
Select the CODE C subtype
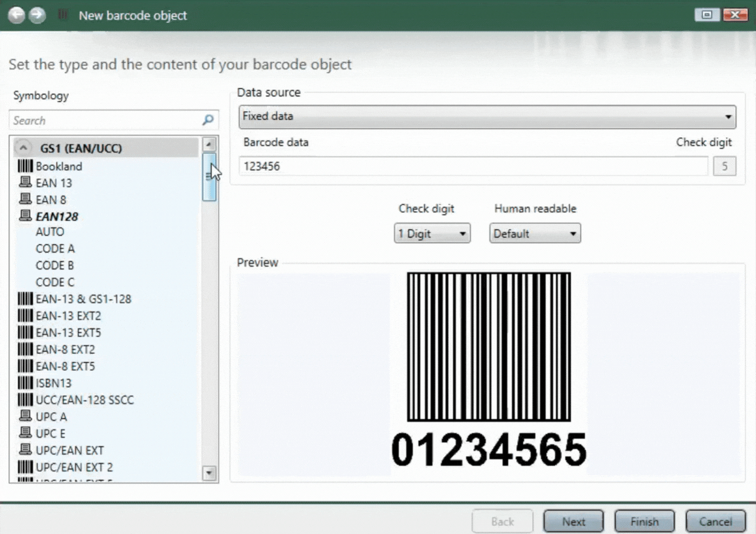55,282
